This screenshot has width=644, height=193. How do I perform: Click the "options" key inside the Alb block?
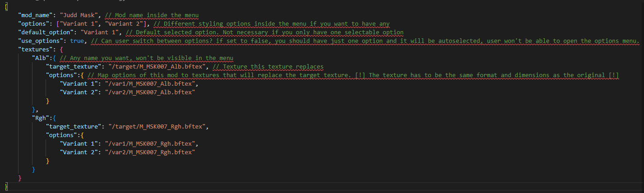[x=62, y=75]
